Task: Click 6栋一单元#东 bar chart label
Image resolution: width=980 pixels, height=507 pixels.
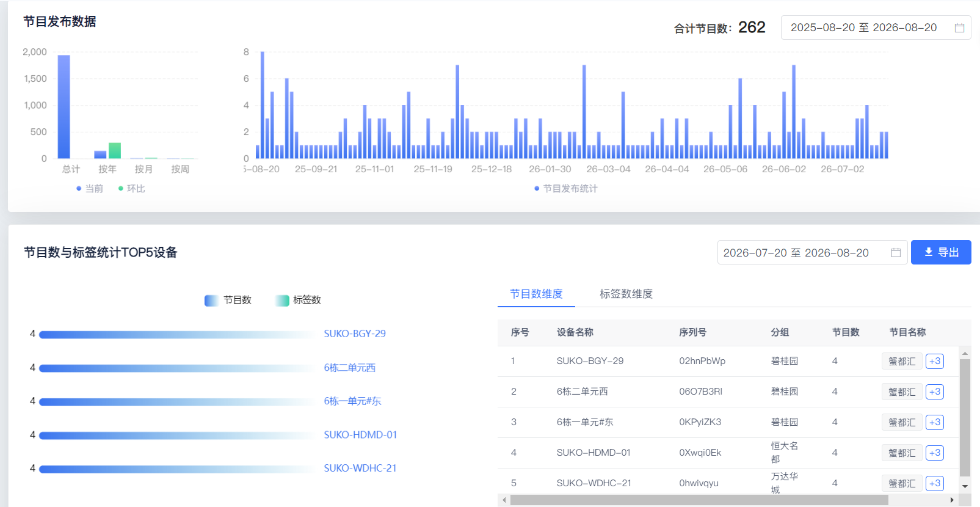Action: point(352,401)
